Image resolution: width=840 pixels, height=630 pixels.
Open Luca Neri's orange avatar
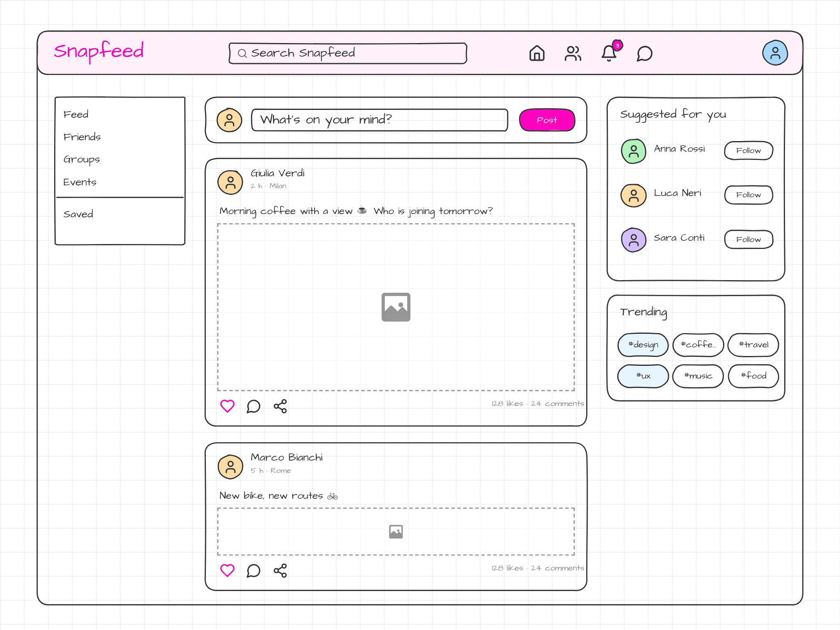[x=633, y=196]
